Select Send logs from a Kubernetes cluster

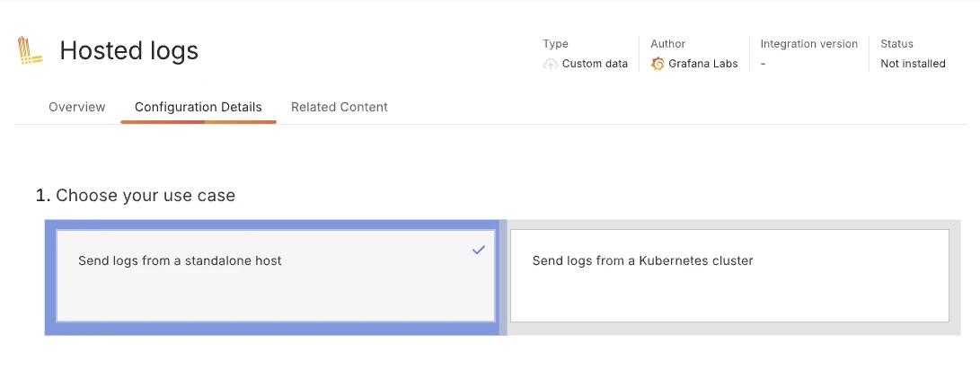point(729,276)
